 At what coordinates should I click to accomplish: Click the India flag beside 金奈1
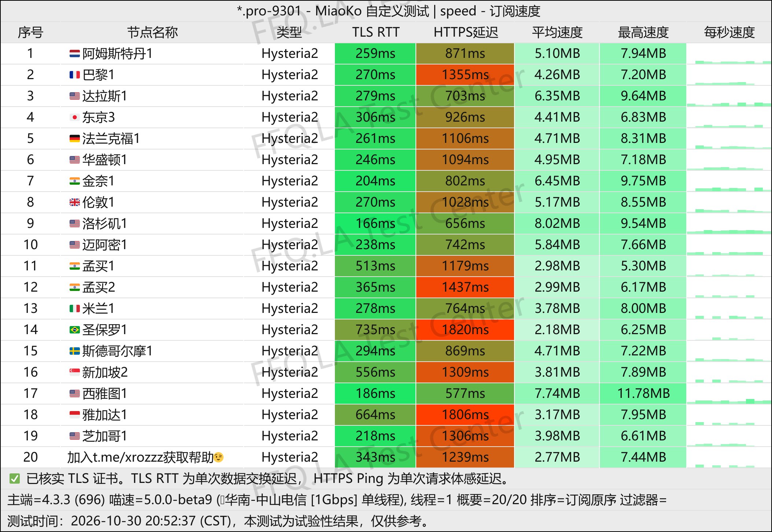[75, 181]
